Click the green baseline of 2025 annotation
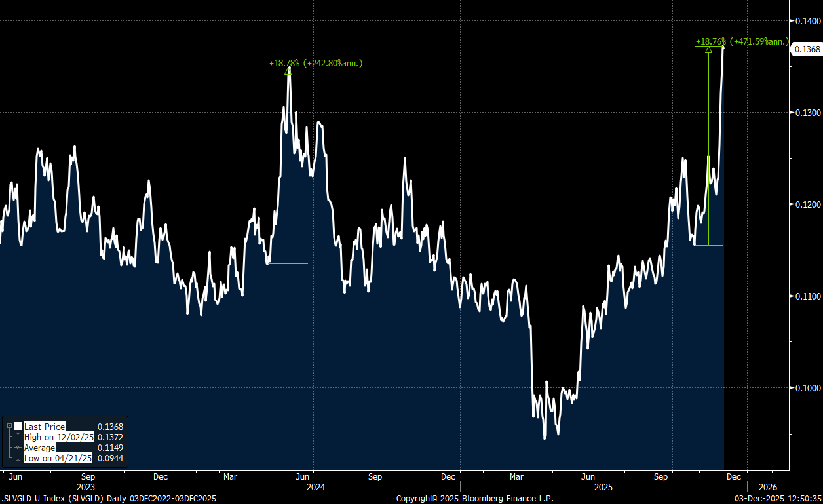 point(708,245)
